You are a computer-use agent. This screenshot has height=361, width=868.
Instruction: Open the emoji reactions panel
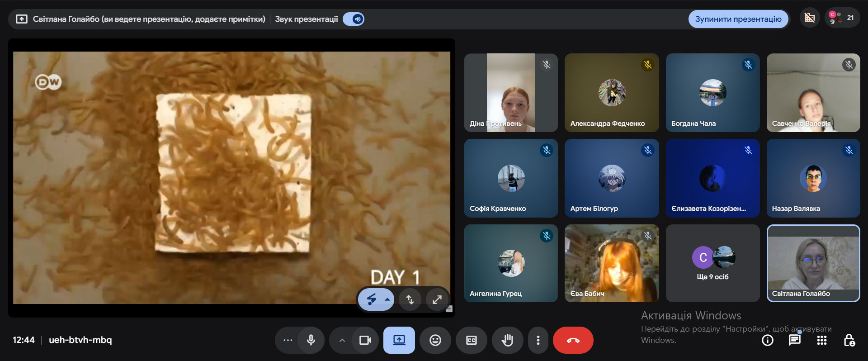(435, 340)
